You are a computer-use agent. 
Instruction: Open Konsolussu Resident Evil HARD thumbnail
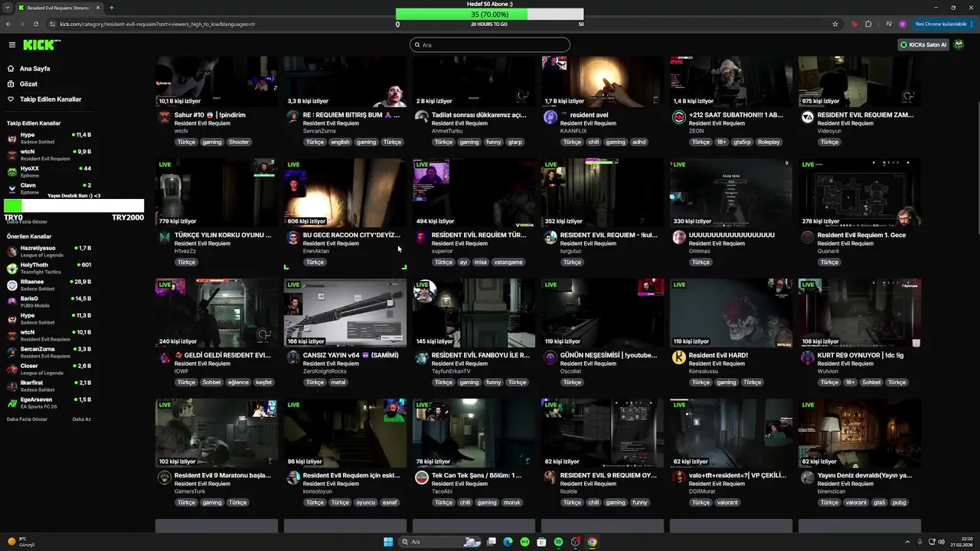pyautogui.click(x=731, y=313)
